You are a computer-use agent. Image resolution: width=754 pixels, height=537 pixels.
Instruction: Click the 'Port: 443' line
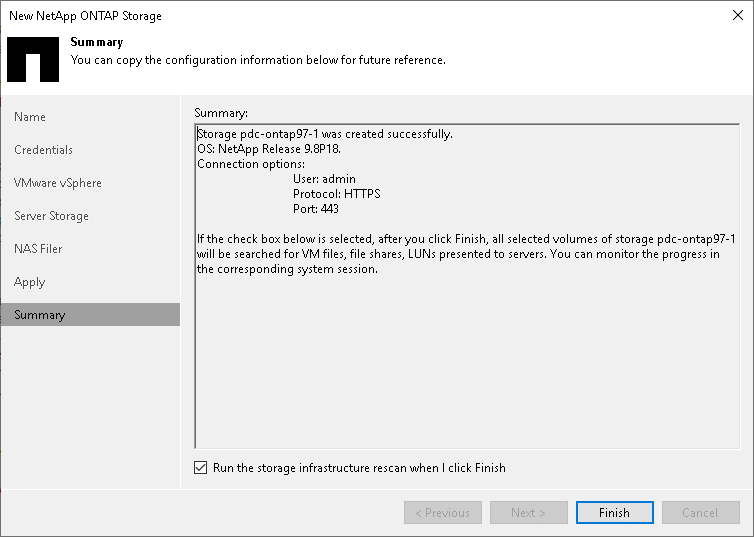316,209
